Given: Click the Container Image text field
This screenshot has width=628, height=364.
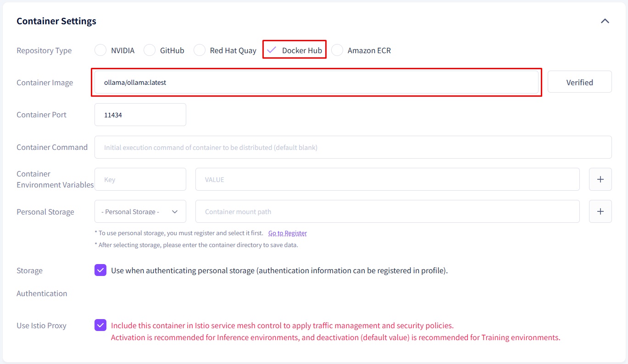Looking at the screenshot, I should point(316,83).
